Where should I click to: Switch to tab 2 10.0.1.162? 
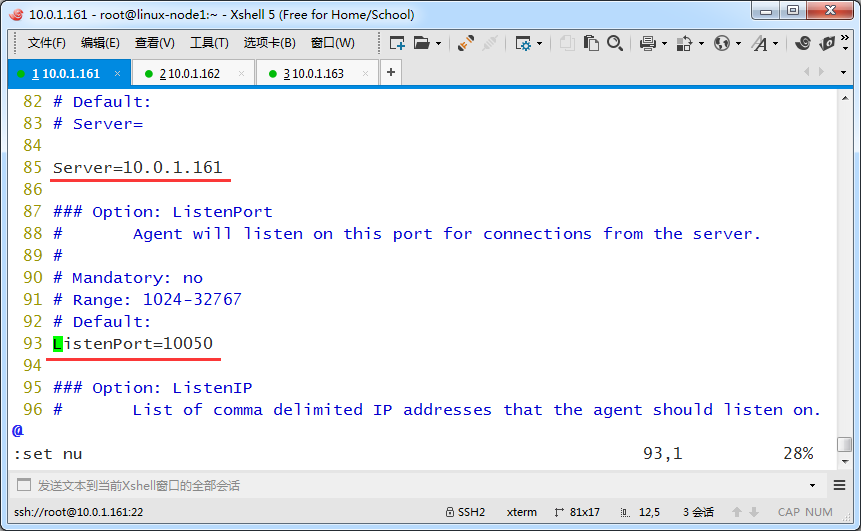(x=193, y=74)
